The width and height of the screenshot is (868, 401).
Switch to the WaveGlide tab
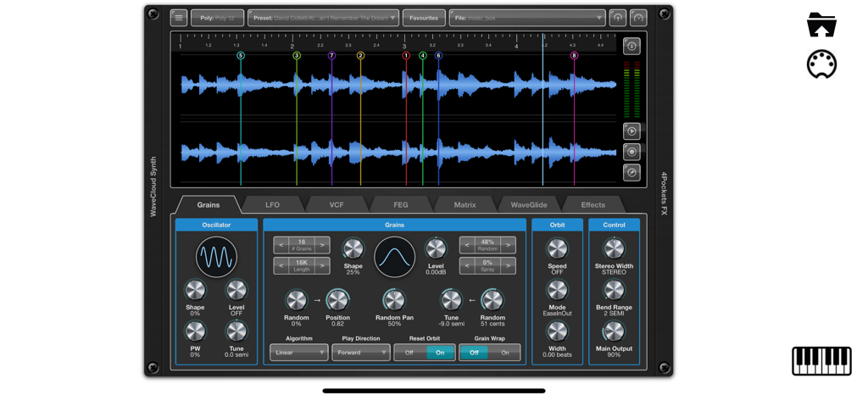529,204
